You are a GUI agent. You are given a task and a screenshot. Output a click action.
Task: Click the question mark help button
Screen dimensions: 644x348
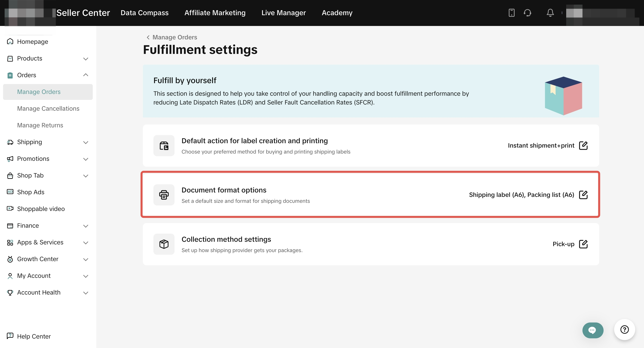tap(624, 330)
